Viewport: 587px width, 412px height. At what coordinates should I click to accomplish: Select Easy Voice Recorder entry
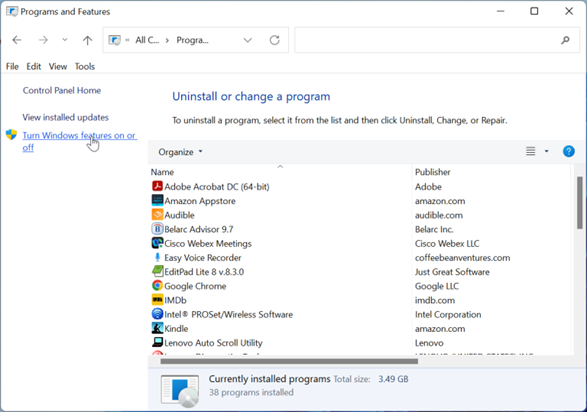pos(203,258)
